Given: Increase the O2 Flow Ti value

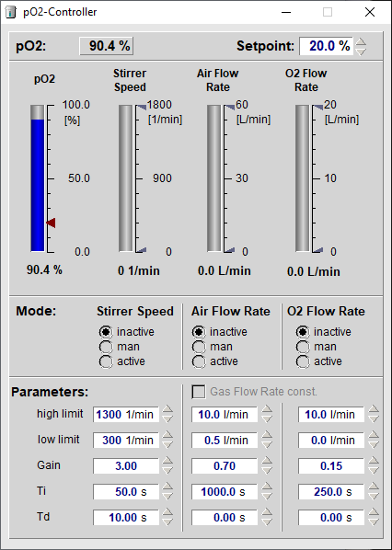Looking at the screenshot, I should [x=374, y=487].
